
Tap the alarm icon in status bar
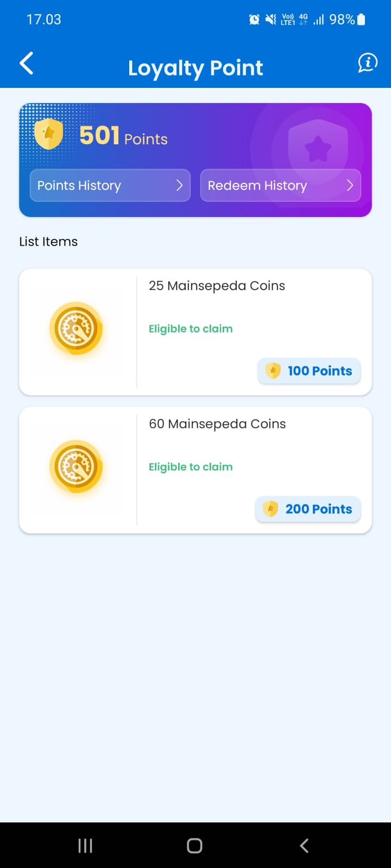pyautogui.click(x=254, y=20)
